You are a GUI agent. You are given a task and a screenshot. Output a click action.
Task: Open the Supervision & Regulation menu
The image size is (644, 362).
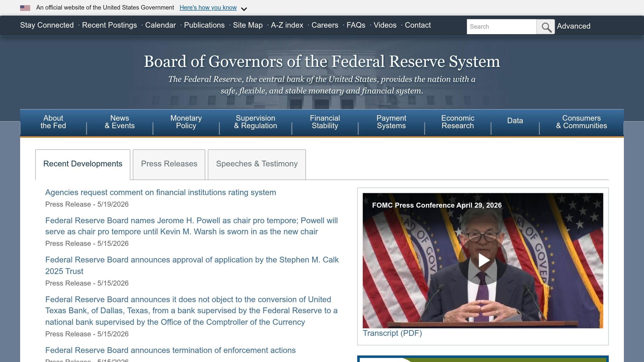pyautogui.click(x=255, y=122)
